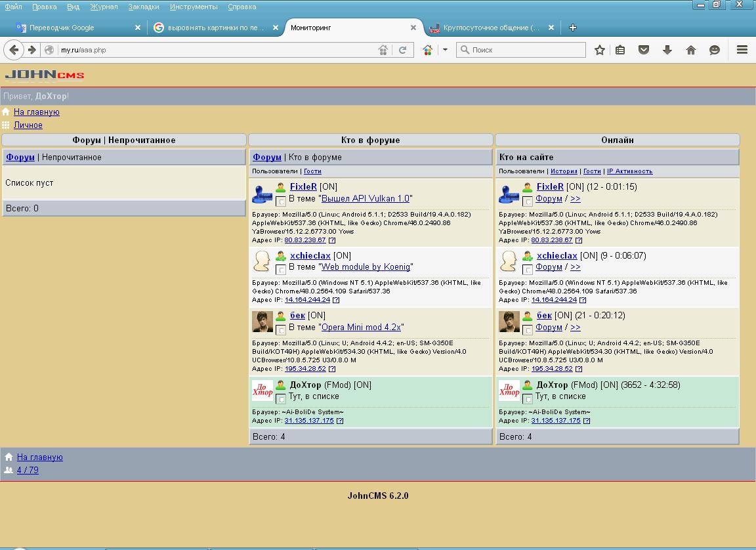The image size is (756, 550).
Task: Expand the dropdown arrow left of search box
Action: 445,50
